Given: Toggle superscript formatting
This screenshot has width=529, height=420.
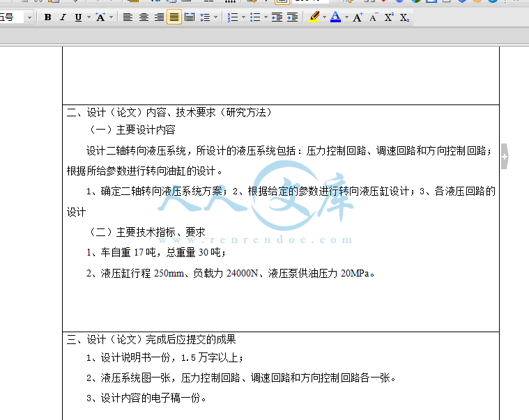Looking at the screenshot, I should (389, 17).
